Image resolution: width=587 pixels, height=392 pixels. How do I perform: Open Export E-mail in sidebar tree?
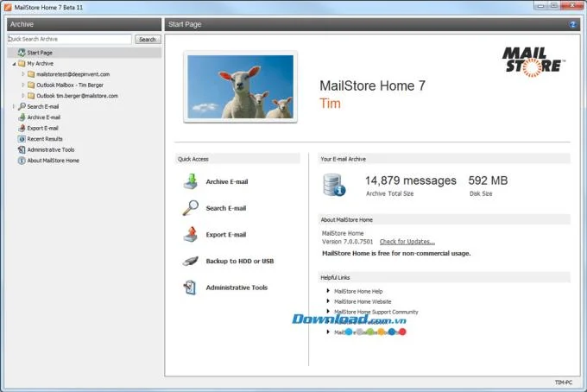42,128
